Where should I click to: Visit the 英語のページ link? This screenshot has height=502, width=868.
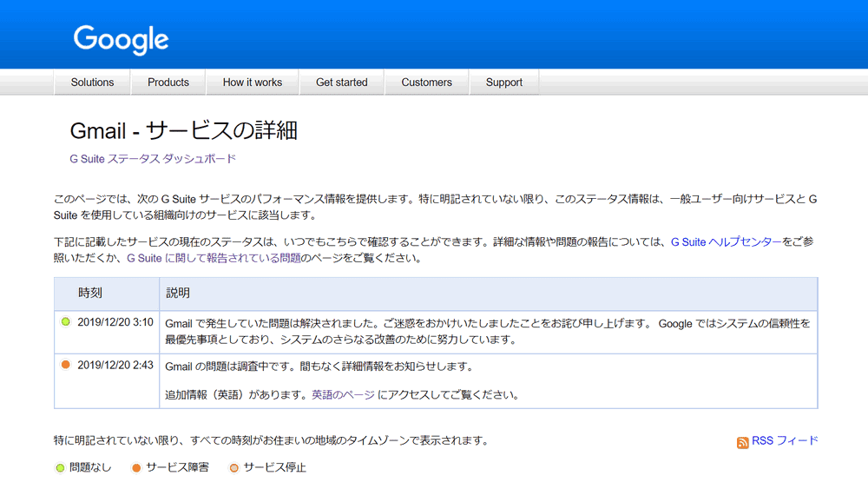click(343, 395)
